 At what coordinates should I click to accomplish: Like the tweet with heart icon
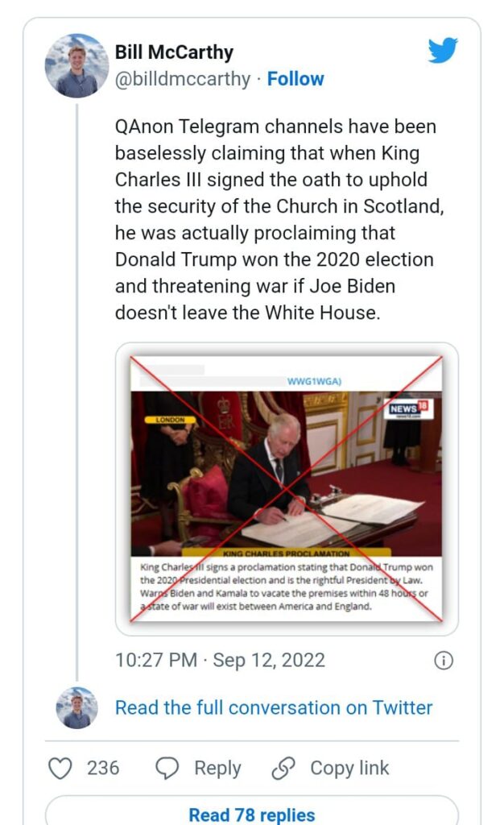click(61, 768)
